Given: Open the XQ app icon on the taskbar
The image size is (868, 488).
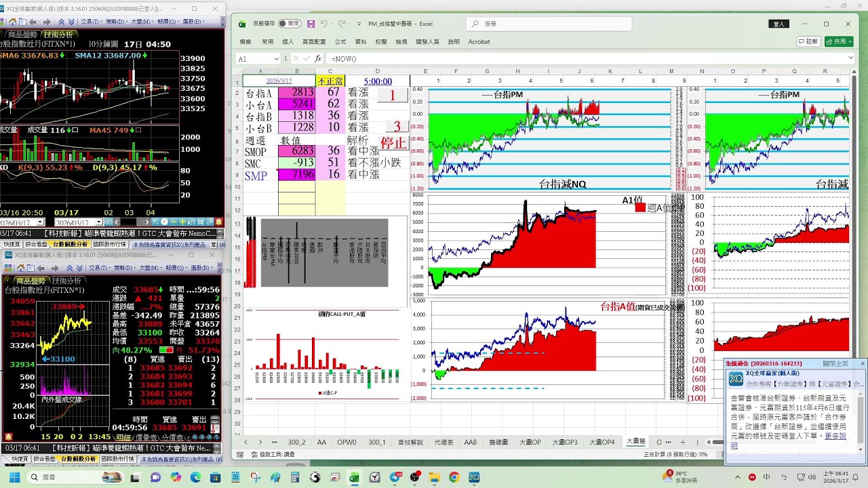Looking at the screenshot, I should (x=474, y=477).
